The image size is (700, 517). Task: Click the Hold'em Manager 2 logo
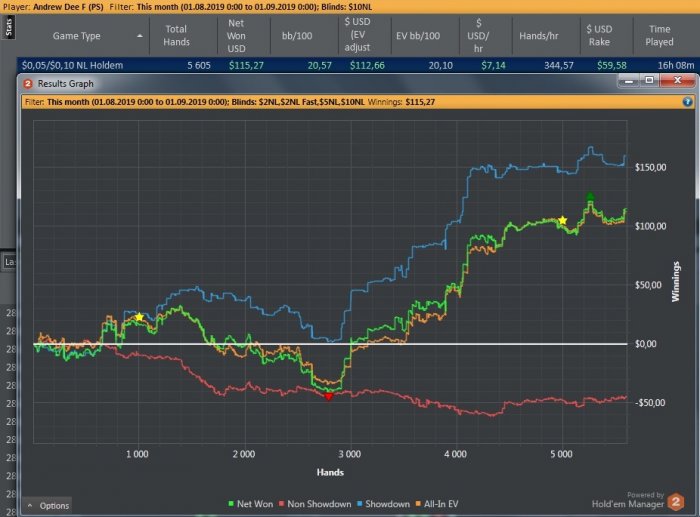675,502
